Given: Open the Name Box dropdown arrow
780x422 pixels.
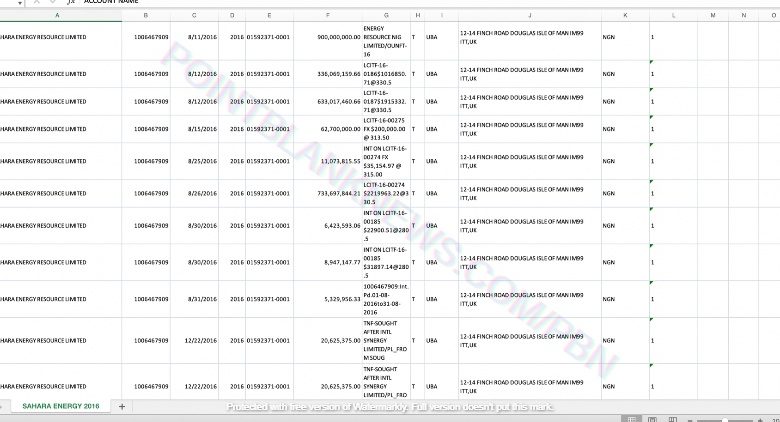Looking at the screenshot, I should [19, 3].
